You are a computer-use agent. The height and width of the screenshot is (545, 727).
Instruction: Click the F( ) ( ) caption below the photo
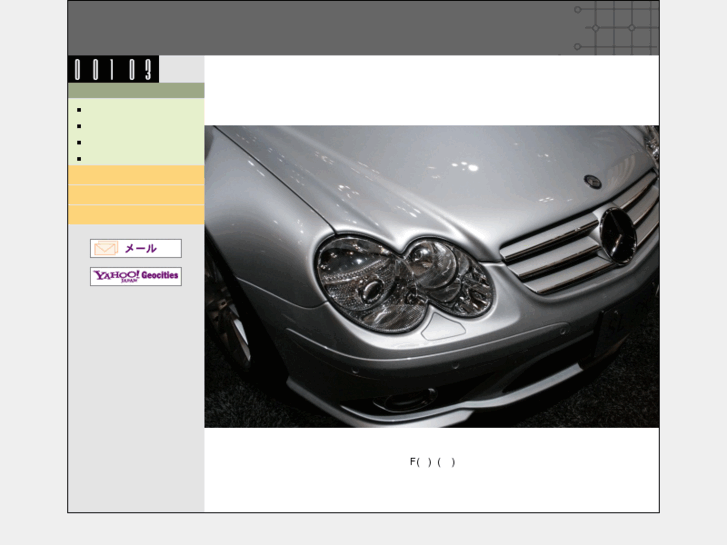tap(432, 462)
